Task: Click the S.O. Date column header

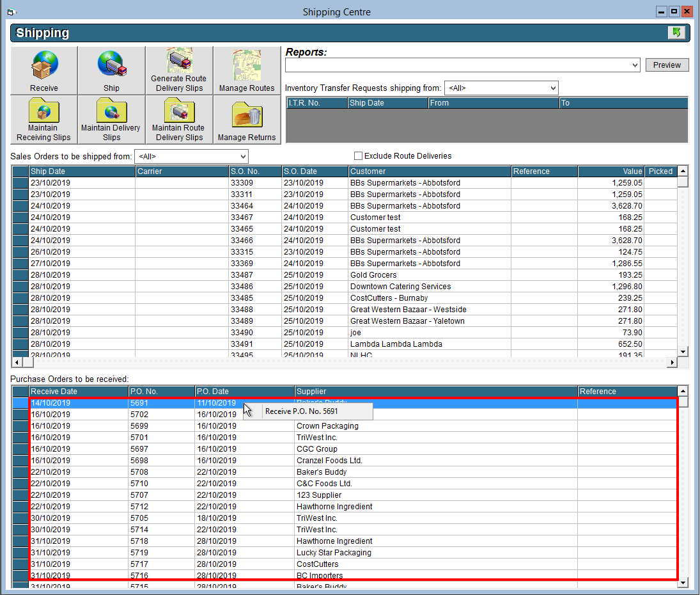Action: click(315, 171)
